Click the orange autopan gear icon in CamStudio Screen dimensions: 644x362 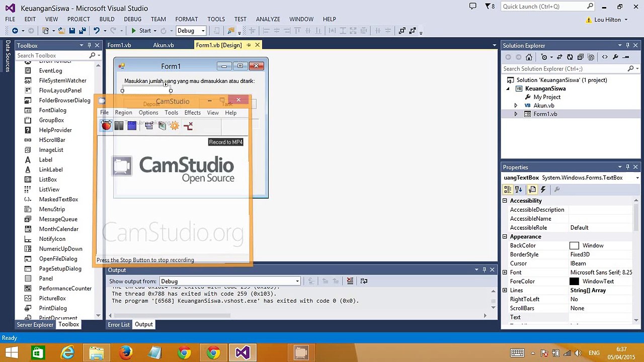(x=175, y=126)
